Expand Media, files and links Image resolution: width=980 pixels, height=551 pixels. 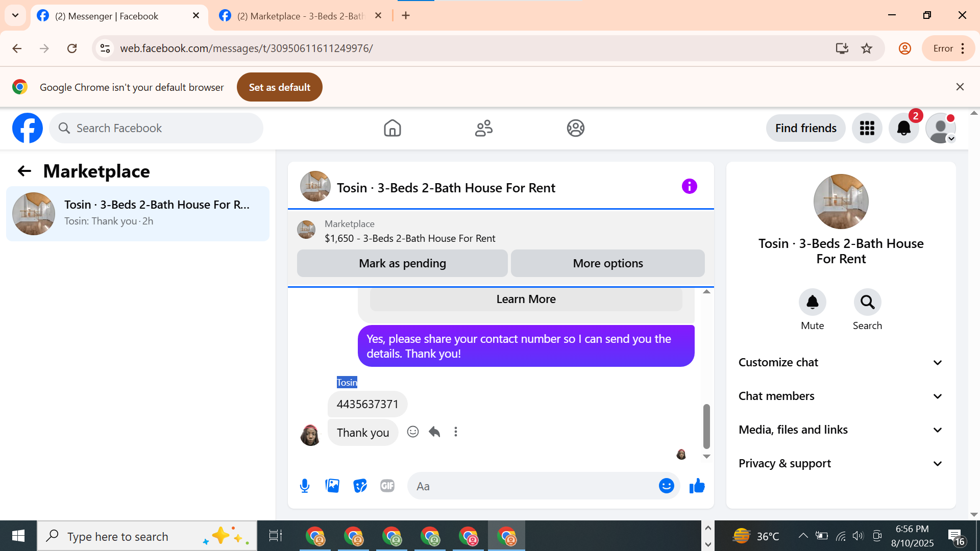point(841,430)
